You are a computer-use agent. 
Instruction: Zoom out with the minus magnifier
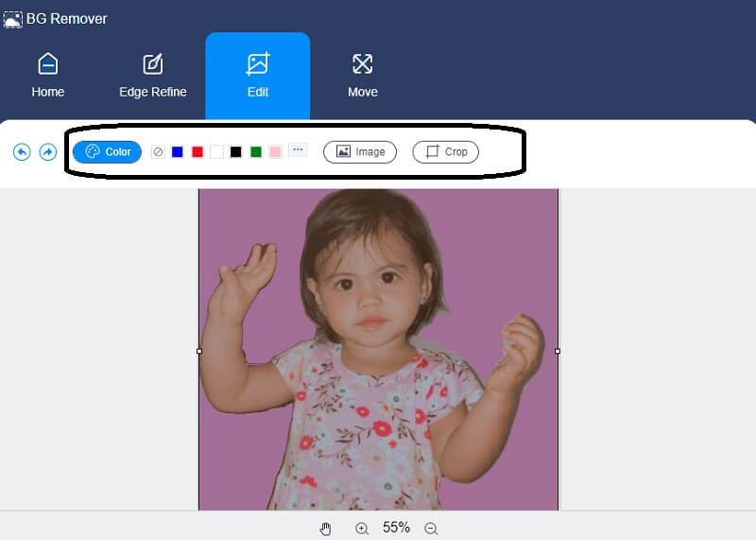(x=431, y=529)
